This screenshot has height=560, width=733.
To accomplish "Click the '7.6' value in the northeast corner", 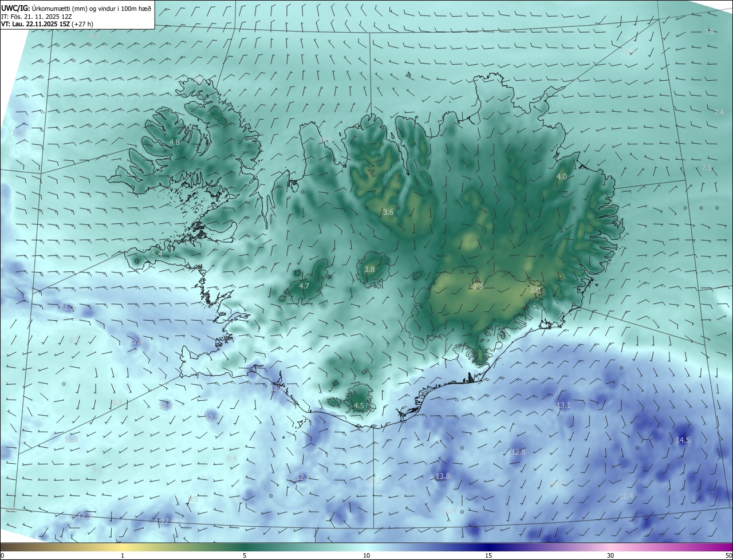I will click(x=709, y=32).
